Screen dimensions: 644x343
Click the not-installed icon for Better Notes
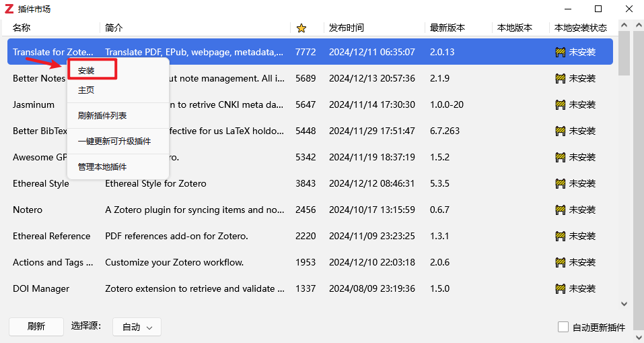(x=560, y=79)
